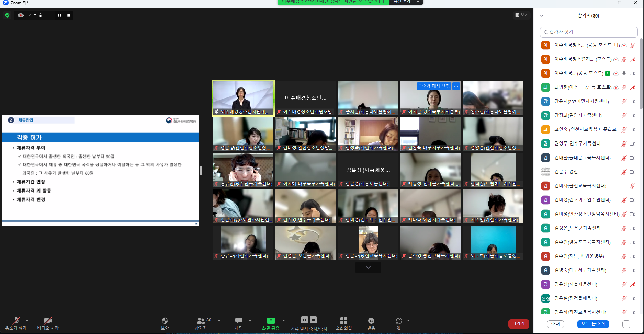Expand audio options arrow next to mute
The image size is (644, 334).
(27, 321)
